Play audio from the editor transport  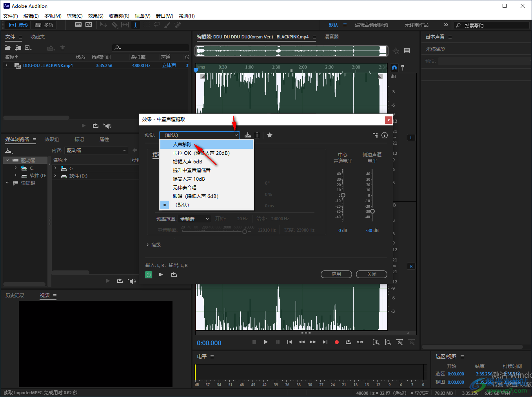[266, 342]
